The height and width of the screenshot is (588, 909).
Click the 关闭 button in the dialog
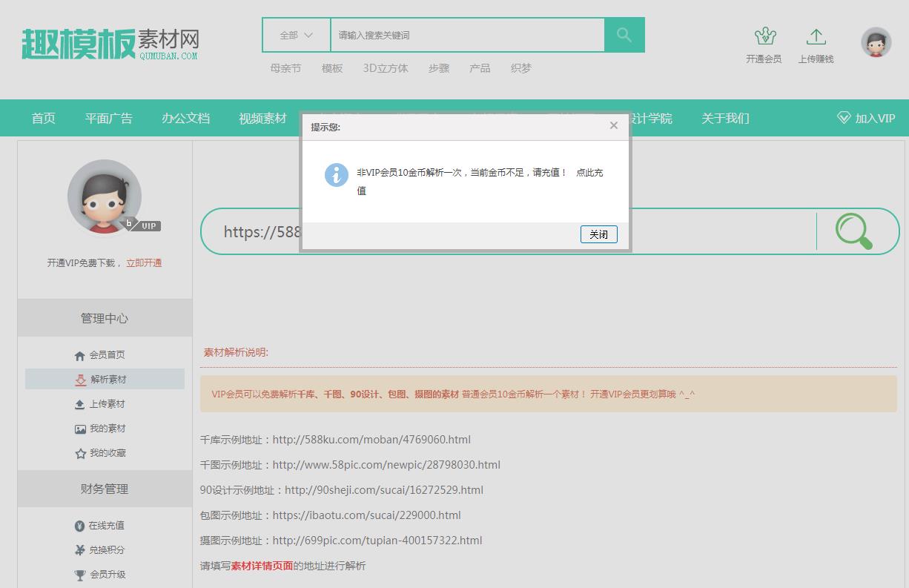pyautogui.click(x=598, y=234)
